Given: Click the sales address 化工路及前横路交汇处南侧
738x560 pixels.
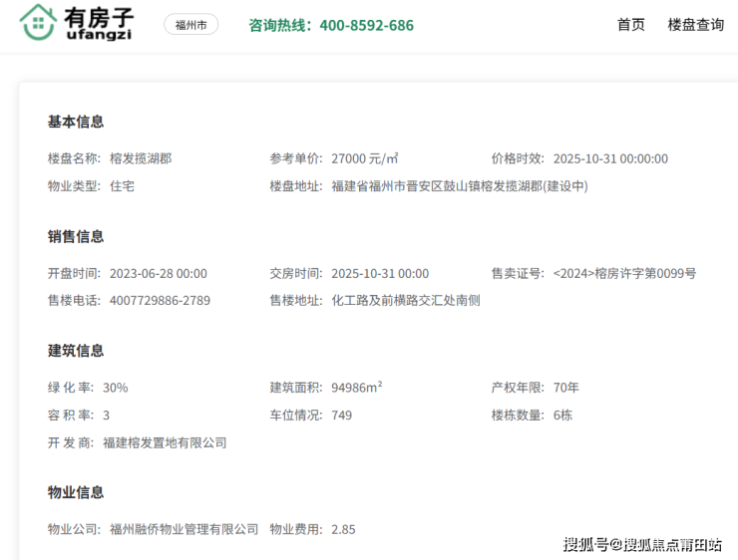Looking at the screenshot, I should (406, 300).
